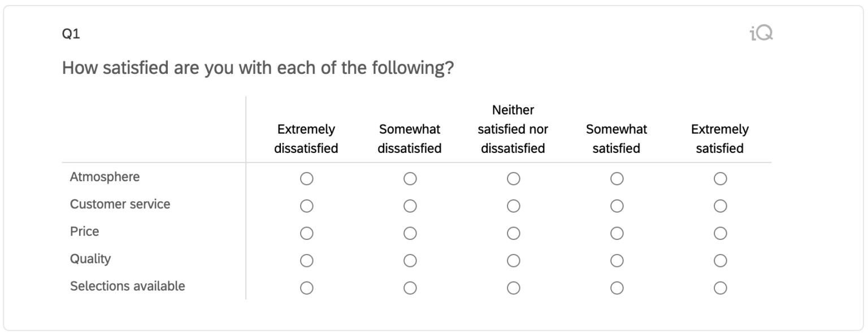Select Somewhat satisfied for Atmosphere
Image resolution: width=868 pixels, height=333 pixels.
point(617,179)
